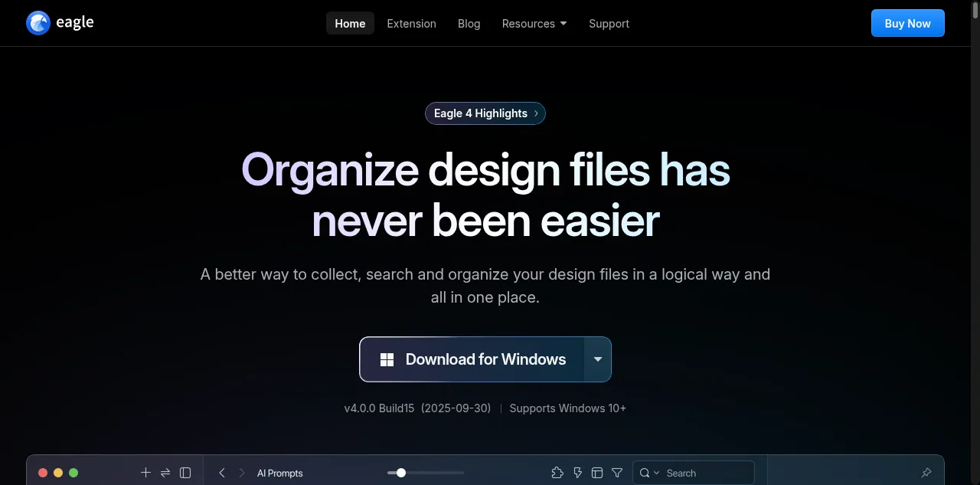Click the forward arrow in app preview
The height and width of the screenshot is (485, 980).
(242, 473)
